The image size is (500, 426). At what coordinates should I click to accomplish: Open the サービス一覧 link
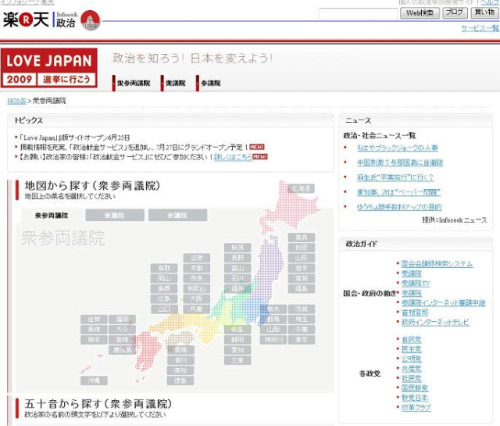pos(480,28)
